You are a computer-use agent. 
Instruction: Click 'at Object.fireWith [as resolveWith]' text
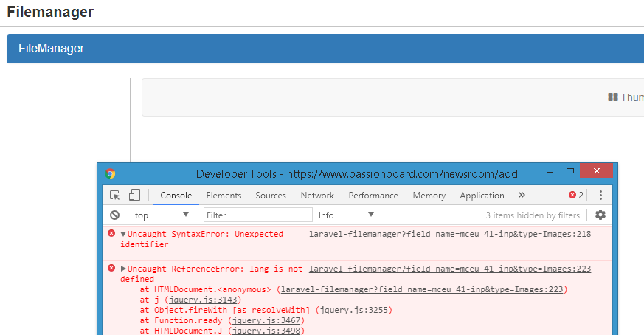[x=225, y=310]
